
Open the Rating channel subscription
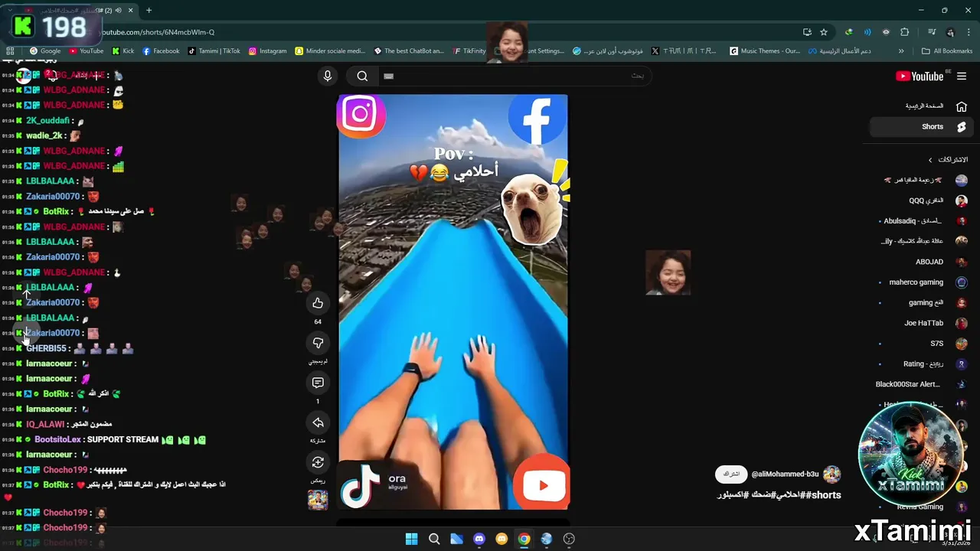click(x=922, y=364)
